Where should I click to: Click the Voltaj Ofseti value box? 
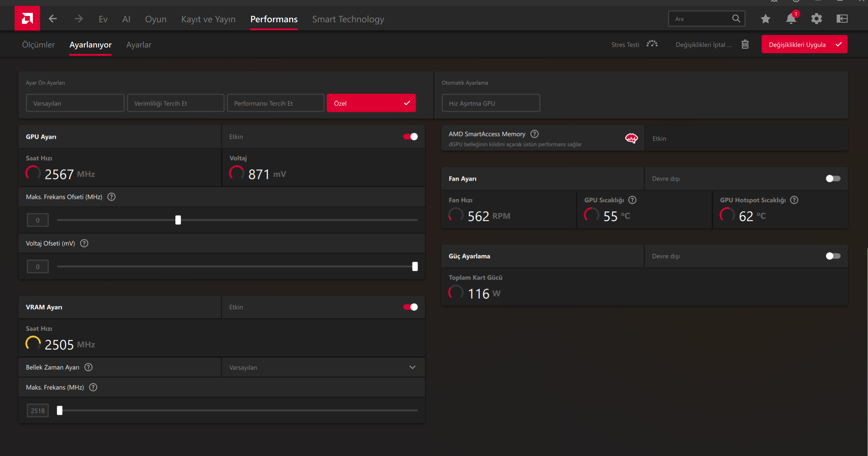(38, 266)
